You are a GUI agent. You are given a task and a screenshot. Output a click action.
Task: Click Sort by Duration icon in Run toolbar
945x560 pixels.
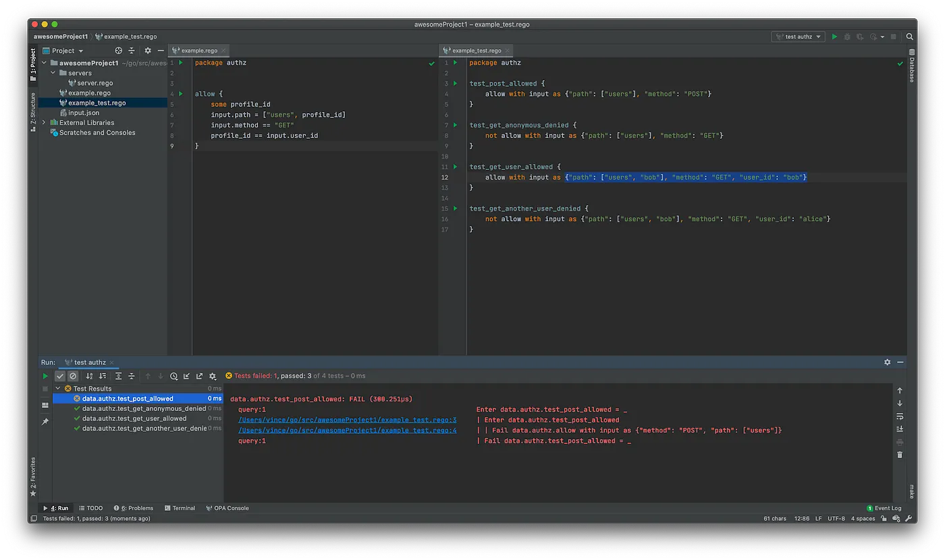(103, 376)
